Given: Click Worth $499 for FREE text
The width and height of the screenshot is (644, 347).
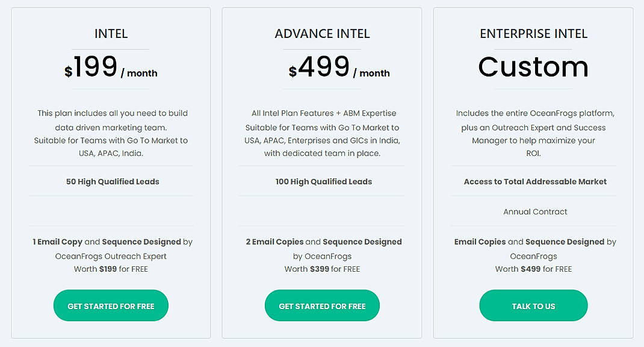Looking at the screenshot, I should tap(533, 269).
